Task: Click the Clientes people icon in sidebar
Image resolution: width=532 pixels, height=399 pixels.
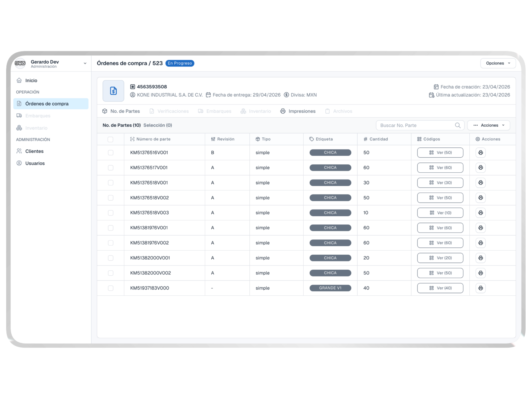Action: click(19, 151)
